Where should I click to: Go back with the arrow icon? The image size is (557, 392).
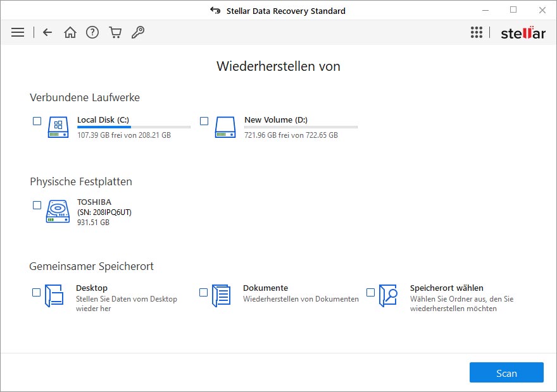pyautogui.click(x=47, y=32)
